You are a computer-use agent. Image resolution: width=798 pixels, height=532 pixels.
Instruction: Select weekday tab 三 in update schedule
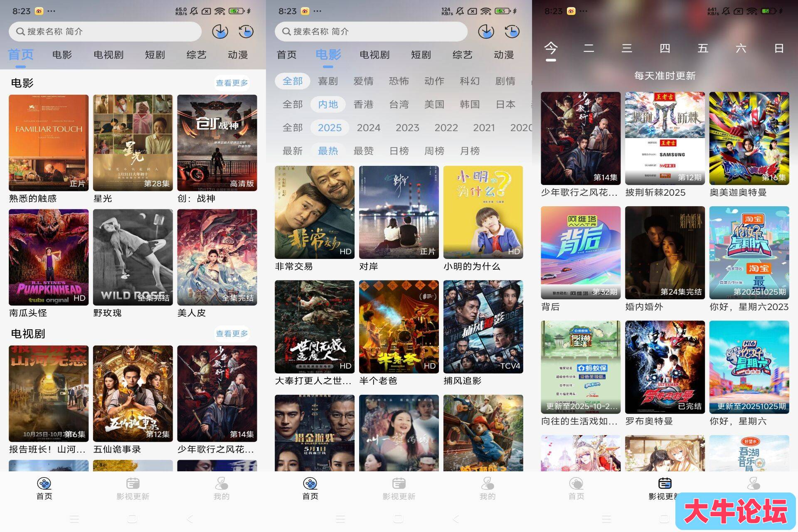pos(626,49)
